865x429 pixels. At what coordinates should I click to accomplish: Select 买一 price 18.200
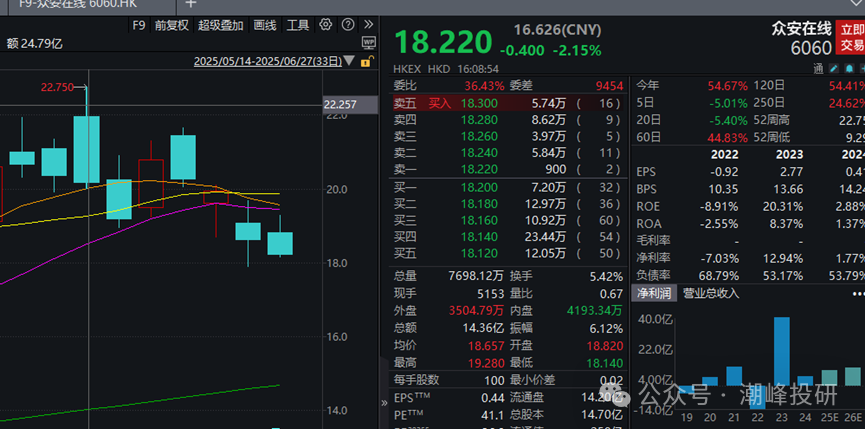coord(479,187)
